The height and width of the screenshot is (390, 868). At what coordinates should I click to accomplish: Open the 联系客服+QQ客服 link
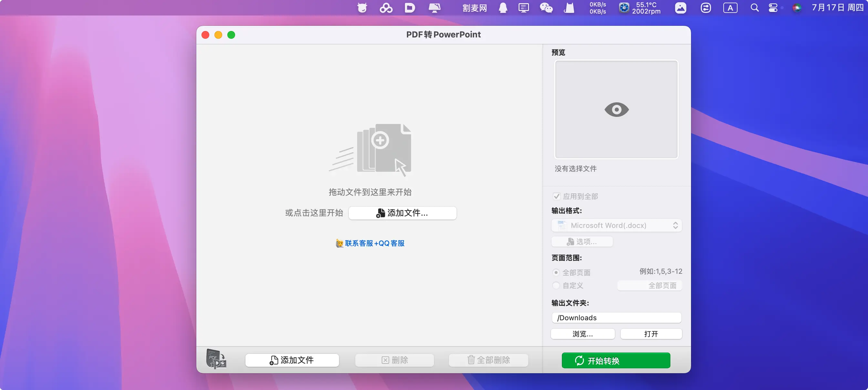370,243
